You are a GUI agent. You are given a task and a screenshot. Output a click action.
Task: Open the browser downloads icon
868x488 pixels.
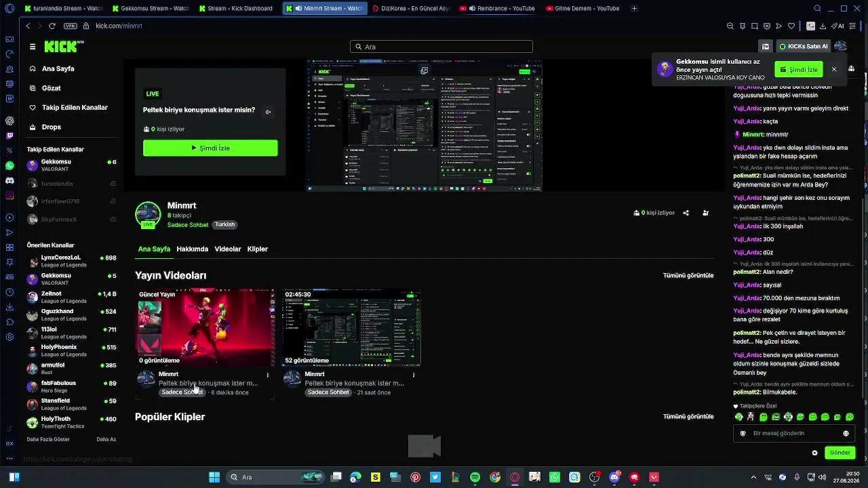(823, 26)
